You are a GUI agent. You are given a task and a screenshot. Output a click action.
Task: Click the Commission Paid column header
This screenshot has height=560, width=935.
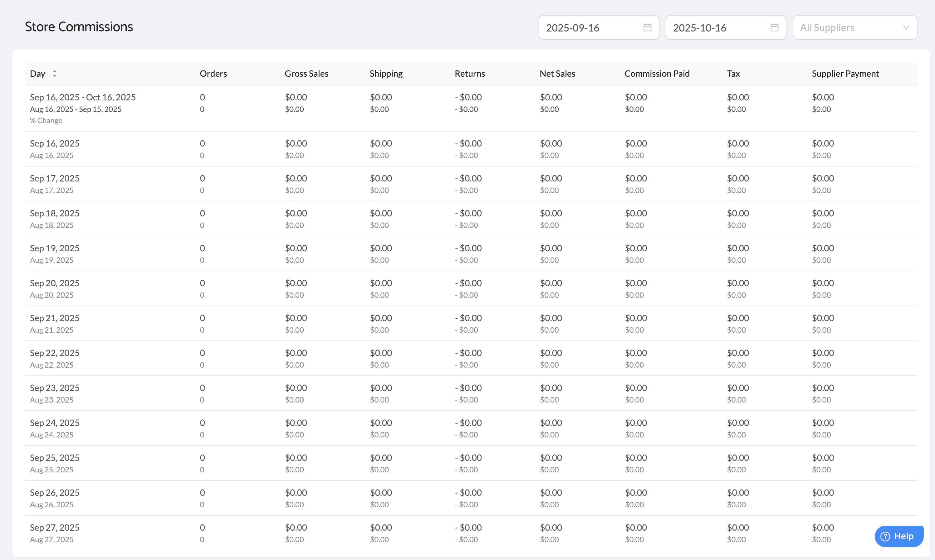pyautogui.click(x=657, y=74)
